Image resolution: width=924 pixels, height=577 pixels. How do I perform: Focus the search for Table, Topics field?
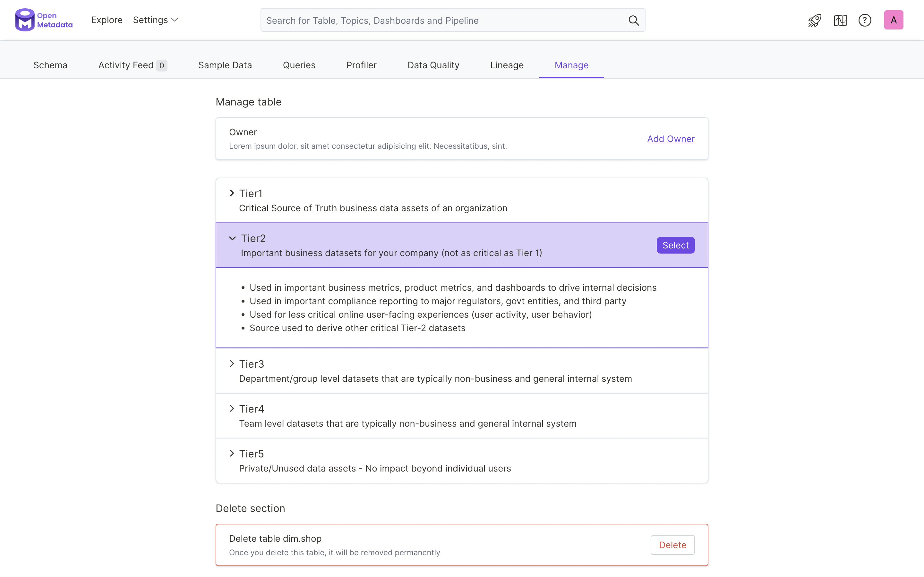tap(453, 20)
